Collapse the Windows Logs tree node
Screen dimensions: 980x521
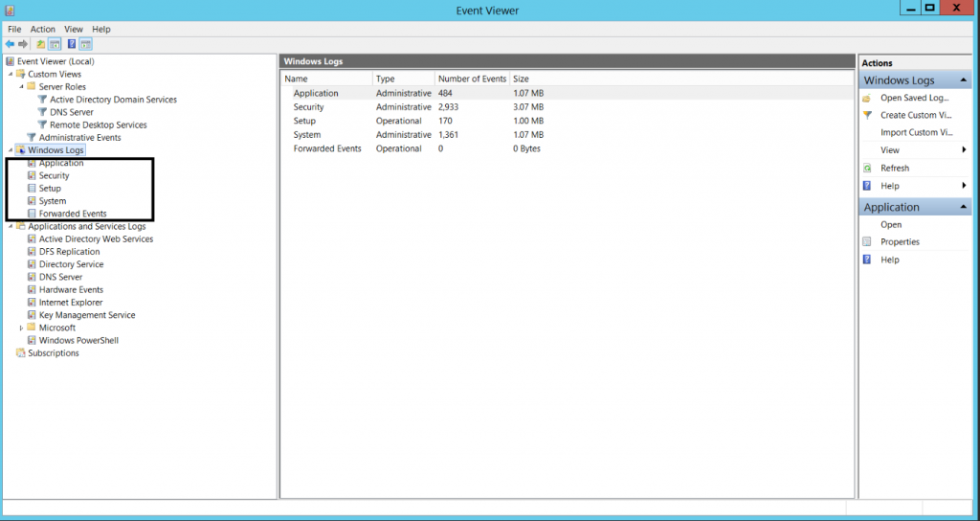click(10, 150)
